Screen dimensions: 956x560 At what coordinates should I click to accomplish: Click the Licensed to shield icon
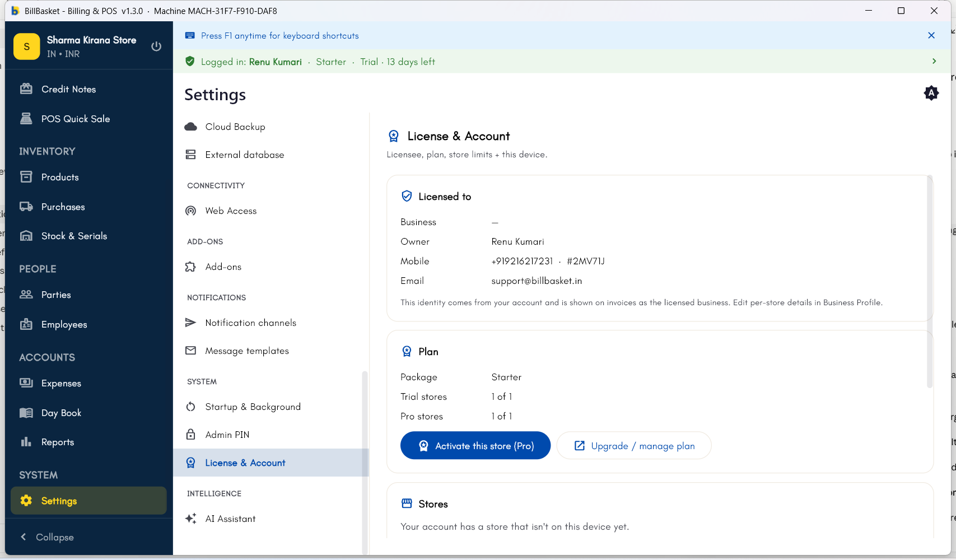407,196
